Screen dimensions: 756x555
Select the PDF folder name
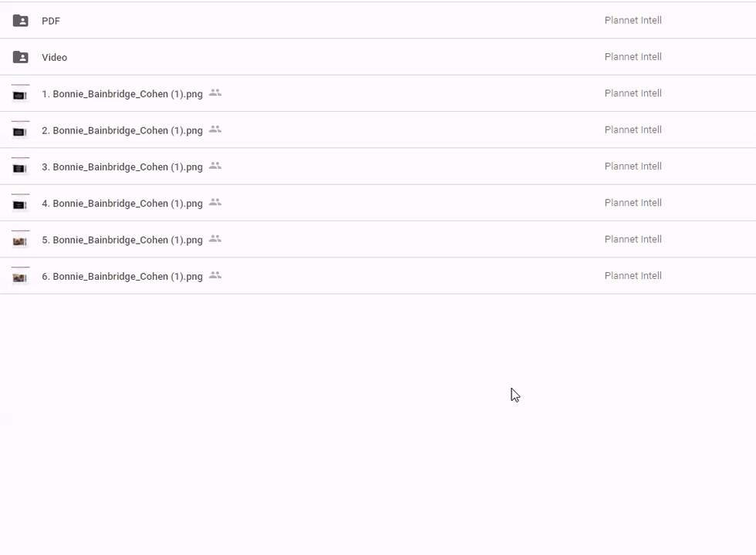[51, 21]
